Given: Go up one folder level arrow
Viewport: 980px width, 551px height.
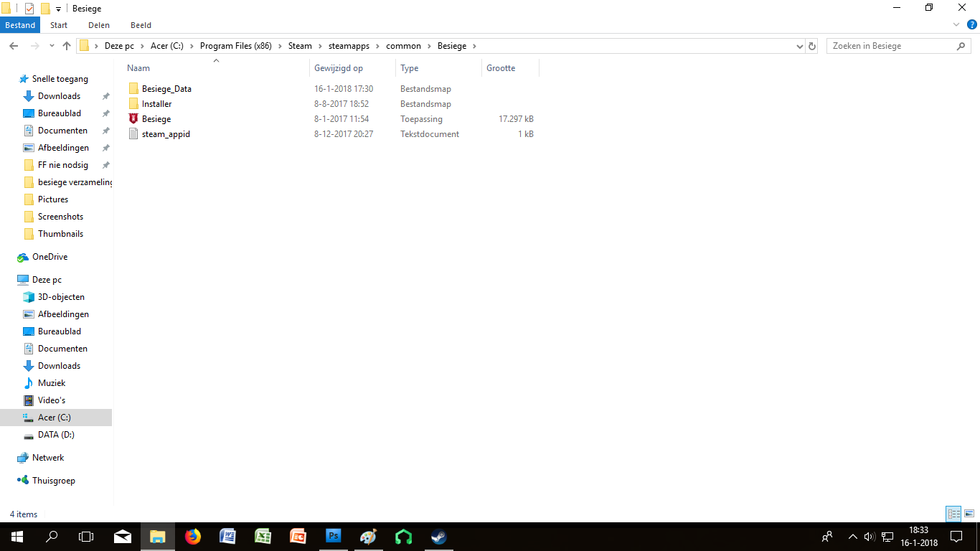Looking at the screenshot, I should pos(67,46).
